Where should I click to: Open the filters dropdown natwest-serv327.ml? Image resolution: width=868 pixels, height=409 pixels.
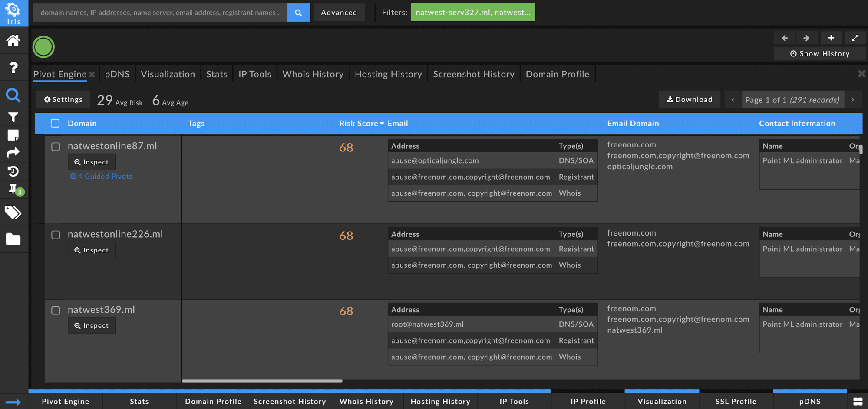tap(473, 12)
